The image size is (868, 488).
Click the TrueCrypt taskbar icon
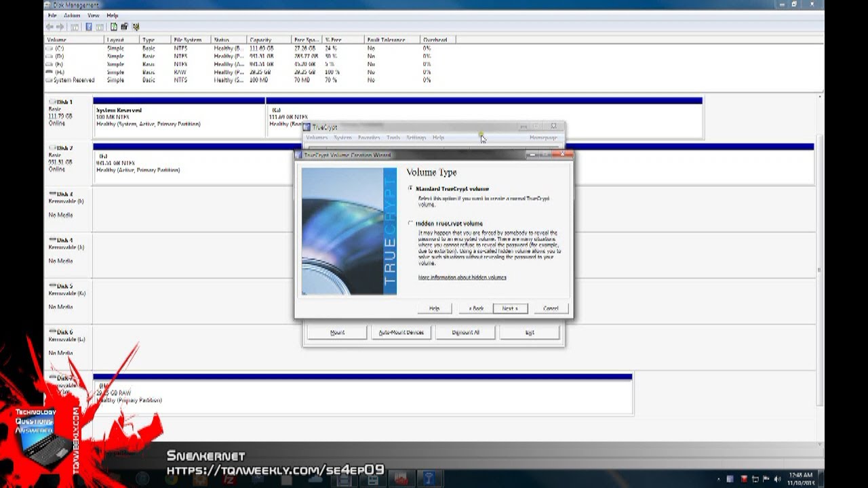[429, 479]
